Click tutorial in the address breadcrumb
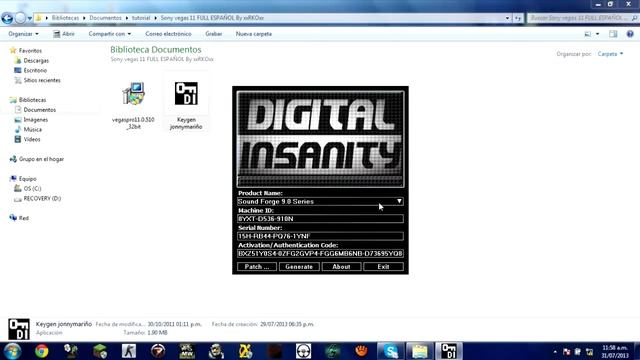 141,18
